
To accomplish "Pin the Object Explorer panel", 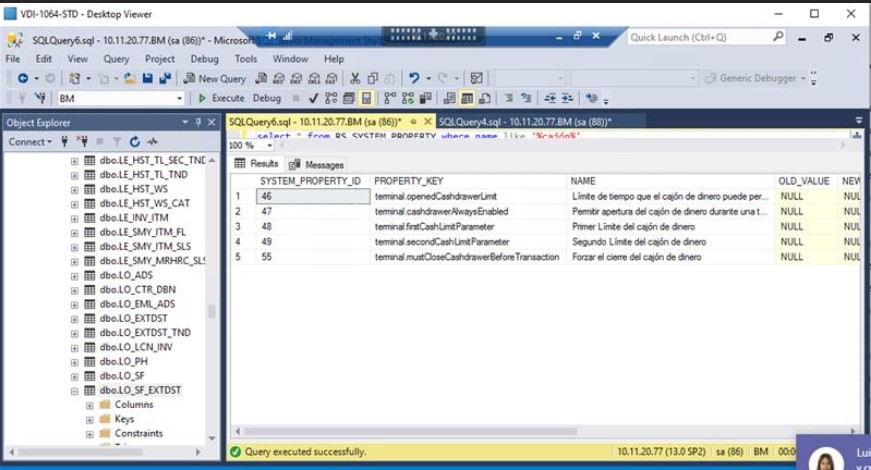I will pyautogui.click(x=198, y=122).
